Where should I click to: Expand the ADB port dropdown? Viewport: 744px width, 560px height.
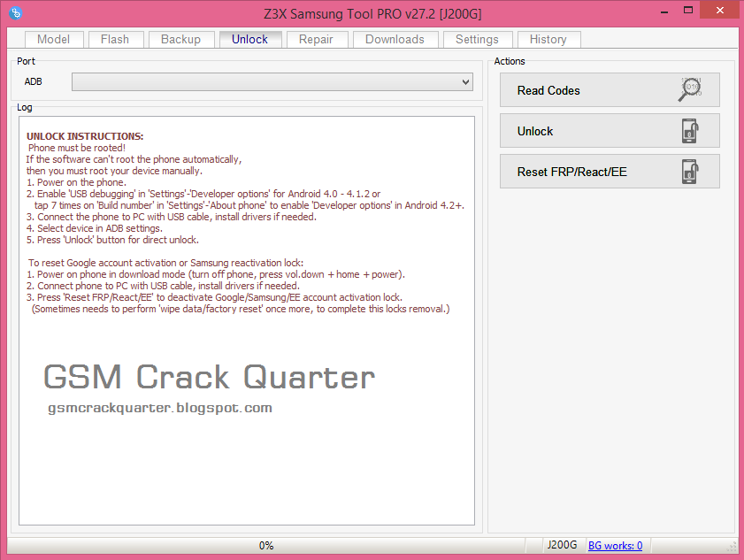(x=272, y=82)
